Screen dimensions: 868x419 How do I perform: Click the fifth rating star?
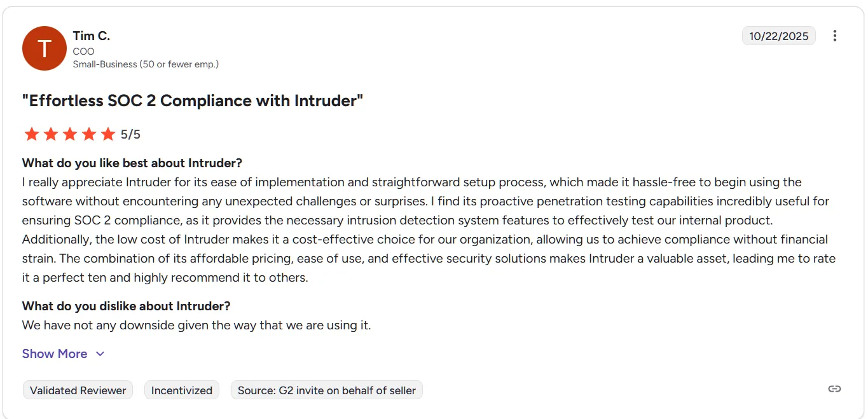[108, 134]
